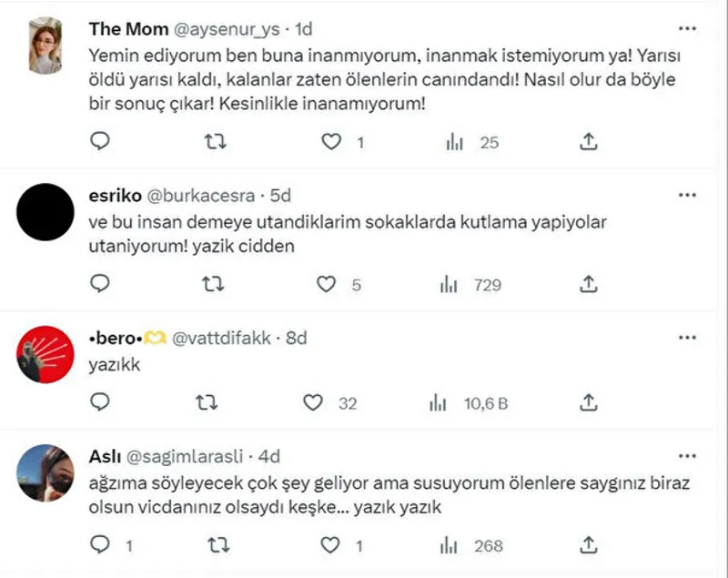This screenshot has height=578, width=728.
Task: Open more options on Aslı's tweet
Action: pyautogui.click(x=688, y=455)
